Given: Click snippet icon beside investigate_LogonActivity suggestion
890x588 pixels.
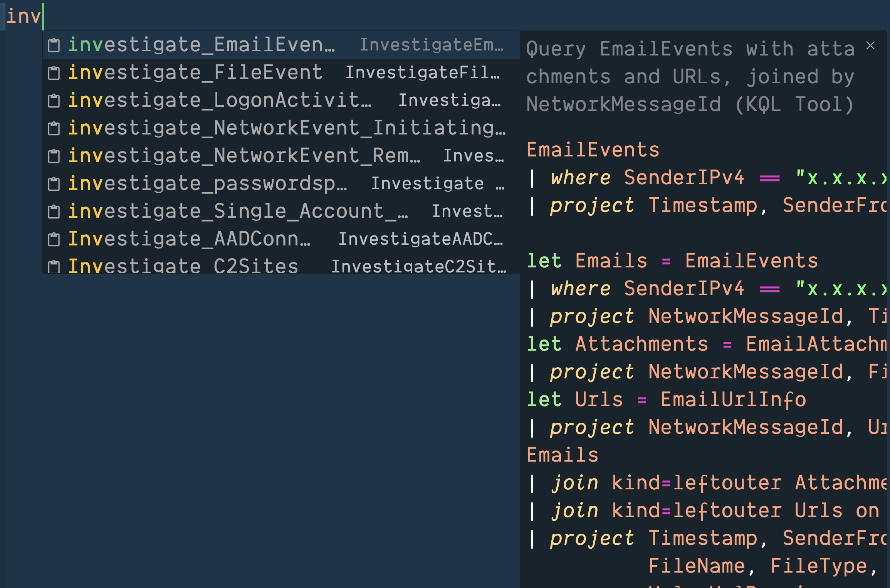Looking at the screenshot, I should [54, 101].
